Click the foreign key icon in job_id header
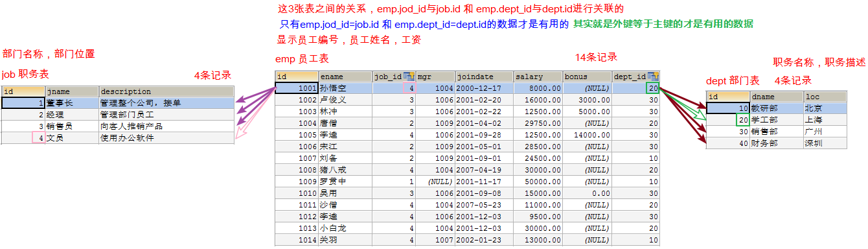868x249 pixels. (x=409, y=77)
